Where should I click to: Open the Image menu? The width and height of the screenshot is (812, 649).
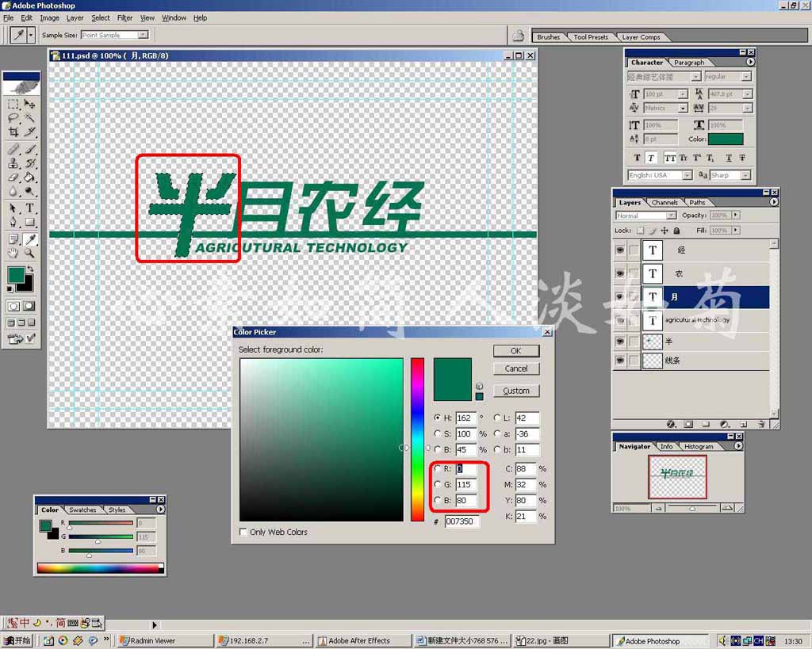(50, 17)
